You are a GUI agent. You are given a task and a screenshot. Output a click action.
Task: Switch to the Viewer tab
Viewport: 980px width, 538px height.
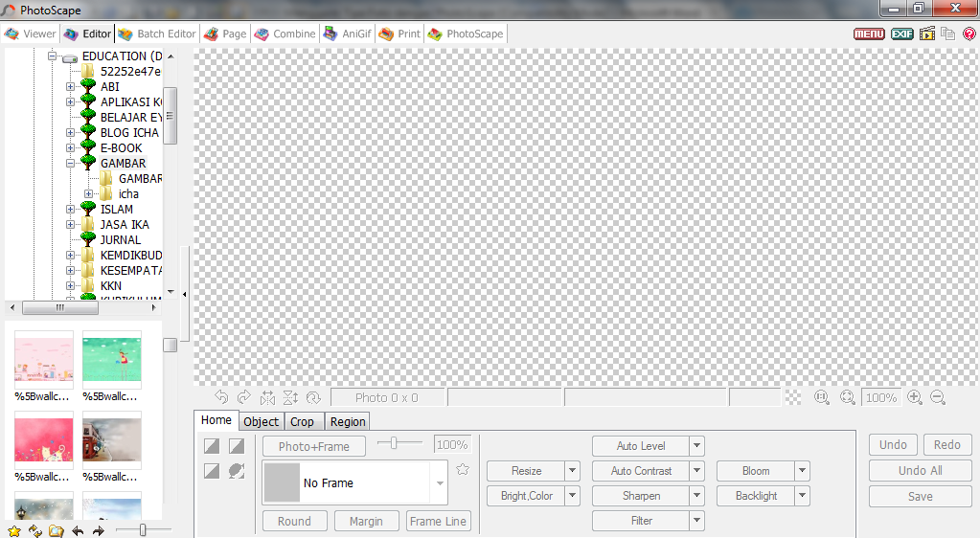(x=31, y=34)
